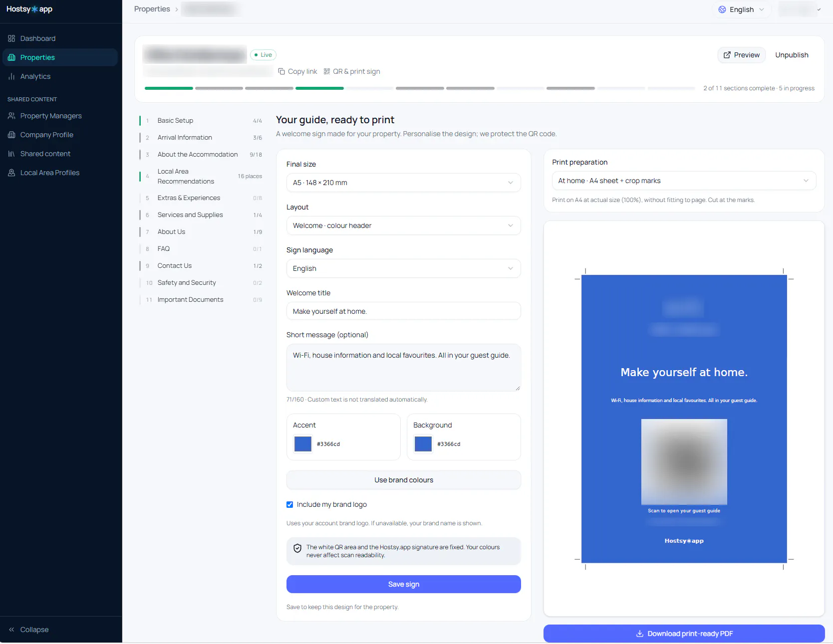Viewport: 833px width, 644px height.
Task: Toggle Include my brand logo checkbox
Action: pos(289,504)
